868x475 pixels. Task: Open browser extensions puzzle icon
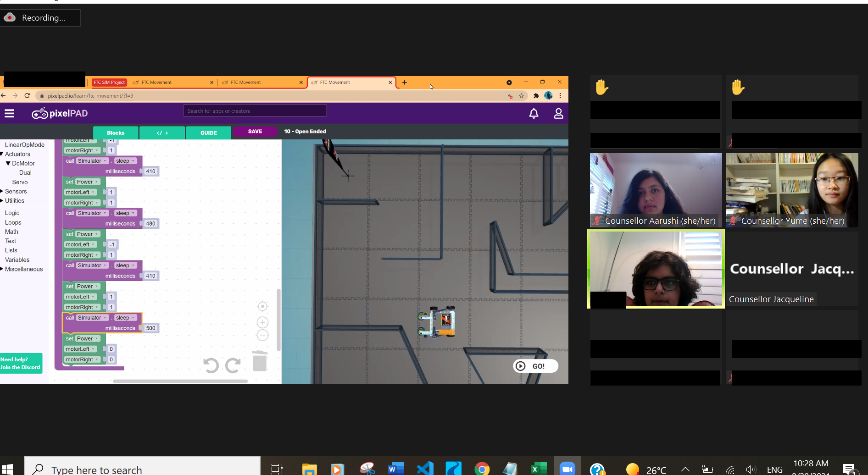(x=536, y=96)
